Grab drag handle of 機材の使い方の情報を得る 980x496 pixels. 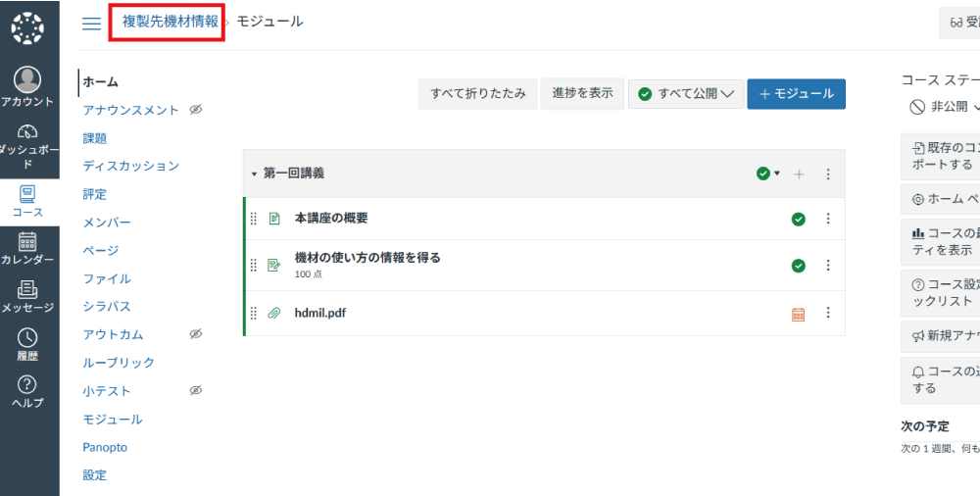pyautogui.click(x=254, y=266)
